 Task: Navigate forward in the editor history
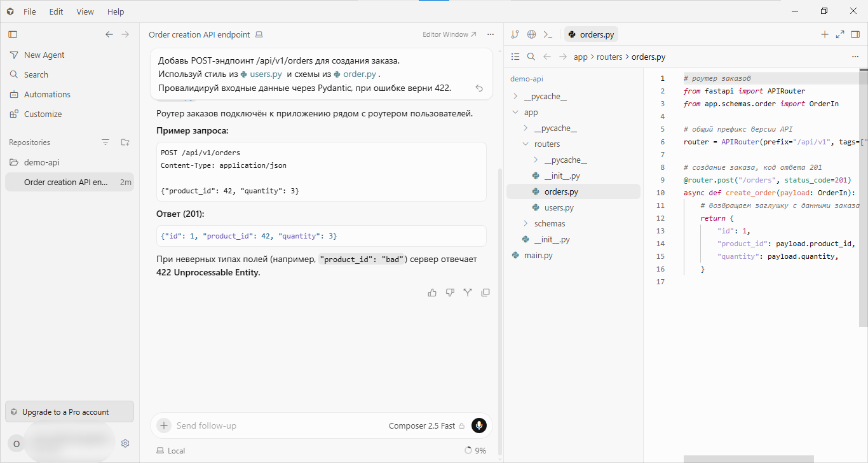(562, 57)
